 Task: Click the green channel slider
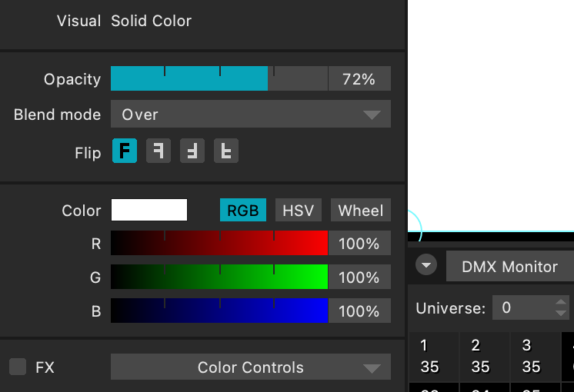click(219, 277)
